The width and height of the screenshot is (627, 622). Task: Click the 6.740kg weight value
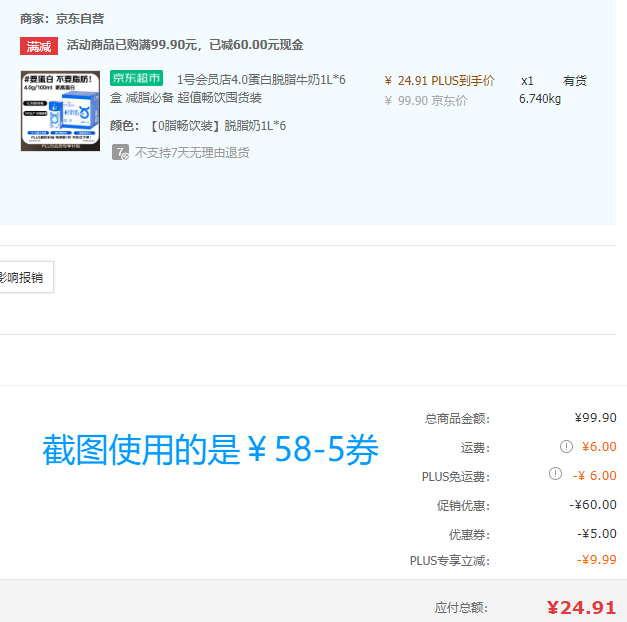coord(540,99)
